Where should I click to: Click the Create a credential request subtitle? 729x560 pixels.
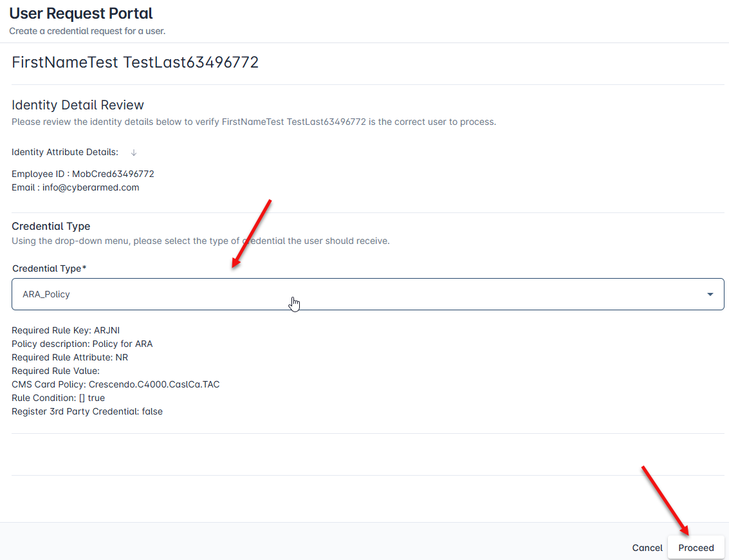[87, 31]
